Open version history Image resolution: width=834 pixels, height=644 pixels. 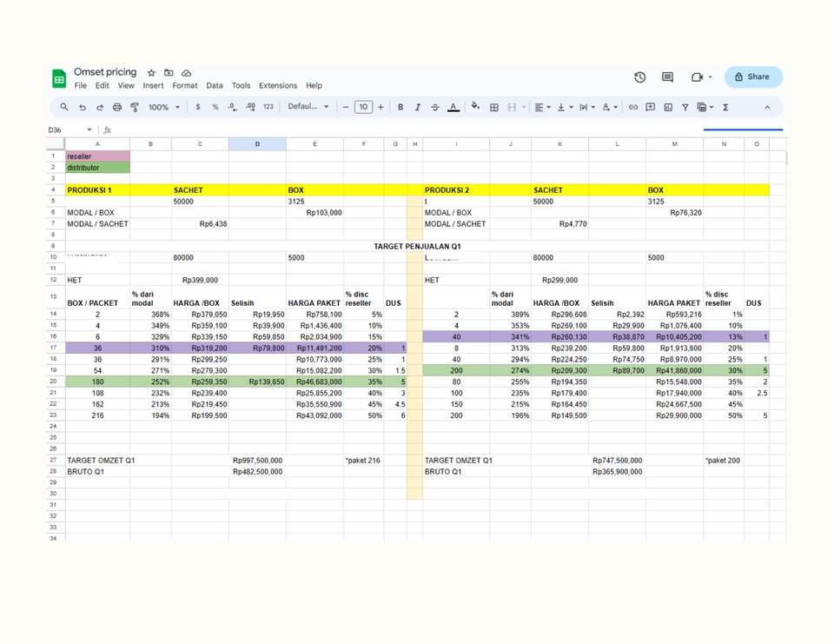pos(640,77)
